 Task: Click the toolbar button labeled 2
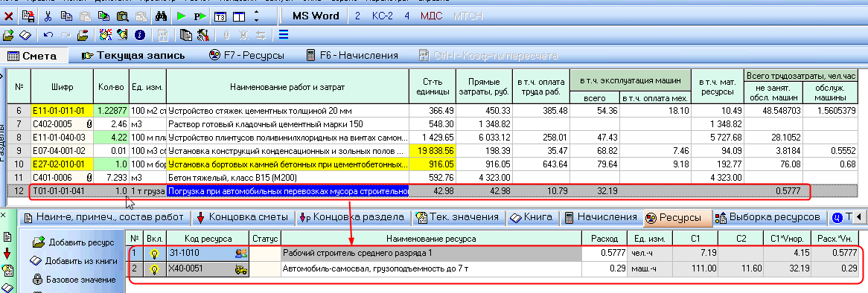click(357, 16)
